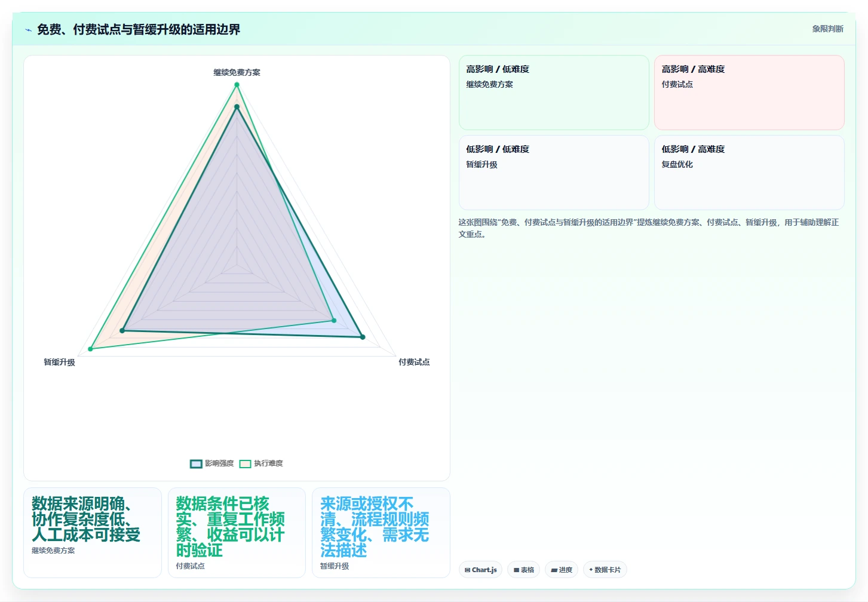Click the 数据卡片 tag chip
Image resolution: width=868 pixels, height=602 pixels.
pos(605,570)
